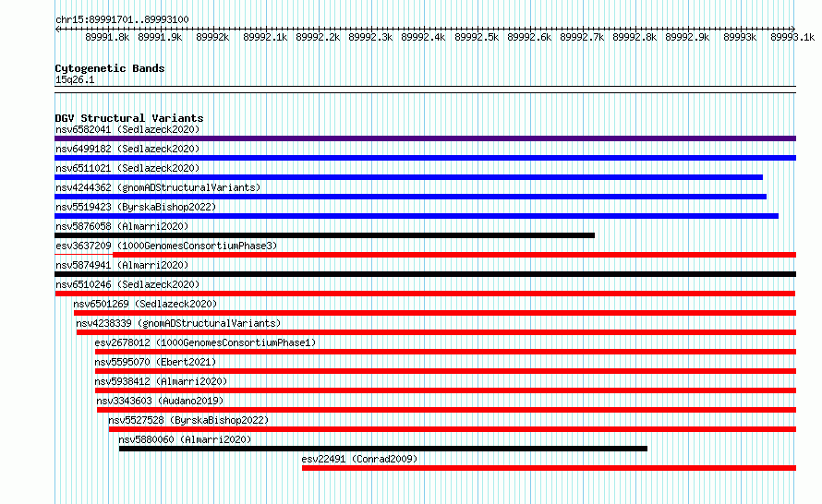Open the nsv6499182 (Sedlazeck2020) label
Screen dimensions: 822x504
click(x=127, y=149)
